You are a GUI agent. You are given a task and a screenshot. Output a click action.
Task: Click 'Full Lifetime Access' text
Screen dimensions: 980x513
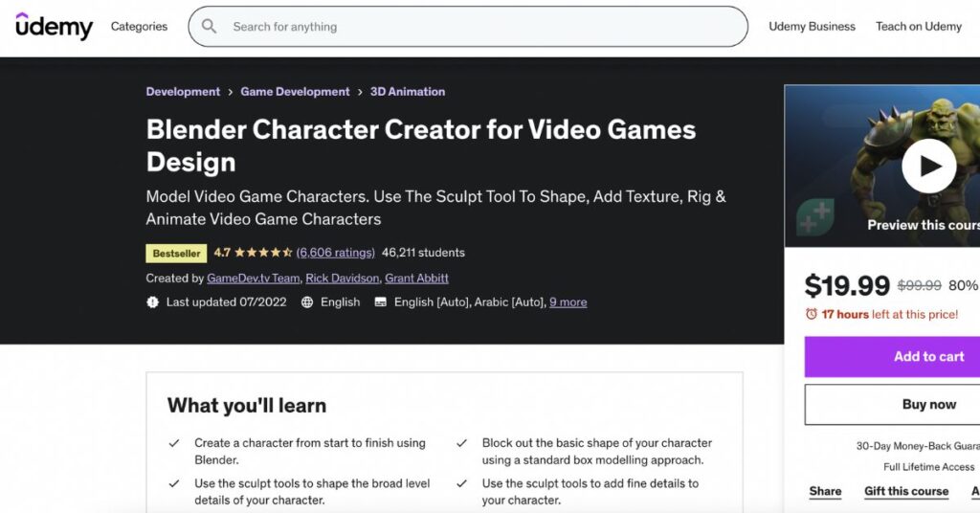[928, 467]
